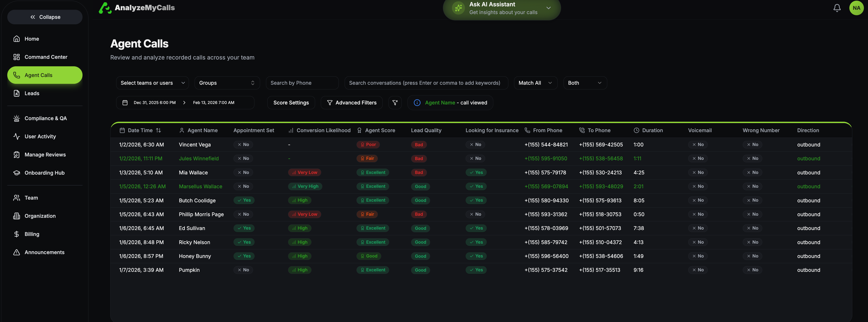Open the Both direction dropdown
The image size is (868, 322).
585,83
